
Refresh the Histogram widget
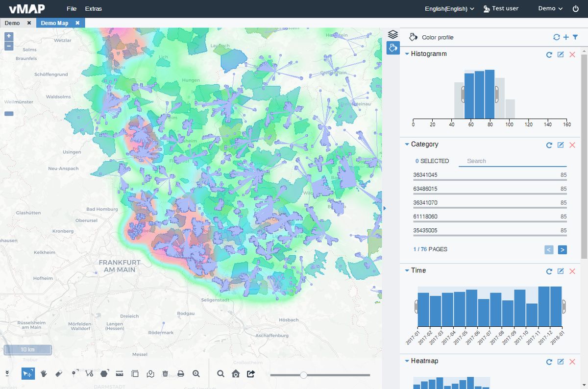[549, 55]
